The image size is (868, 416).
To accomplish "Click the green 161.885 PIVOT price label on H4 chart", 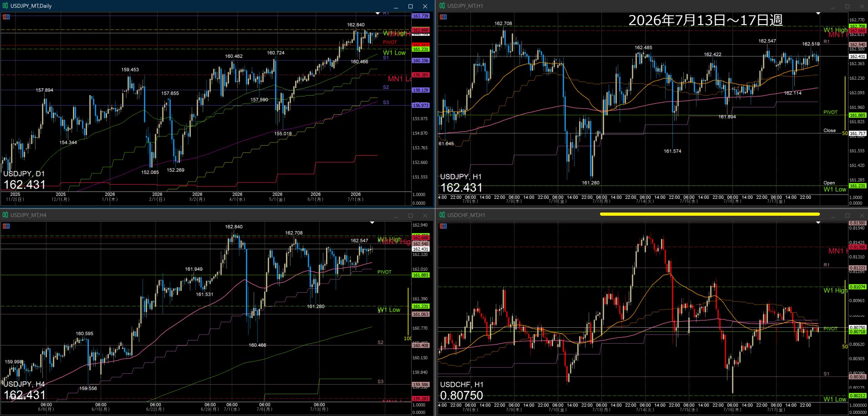I will [x=421, y=275].
